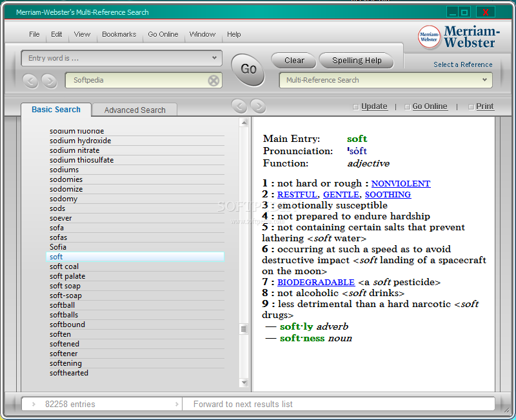Open the Edit menu
This screenshot has height=420, width=516.
(x=56, y=34)
